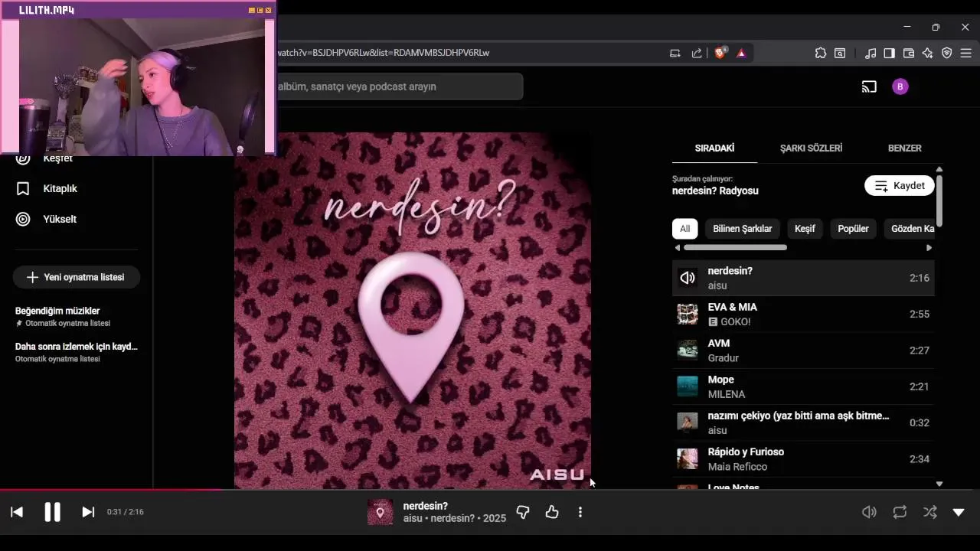Play EVA & MIA from the queue

(803, 314)
